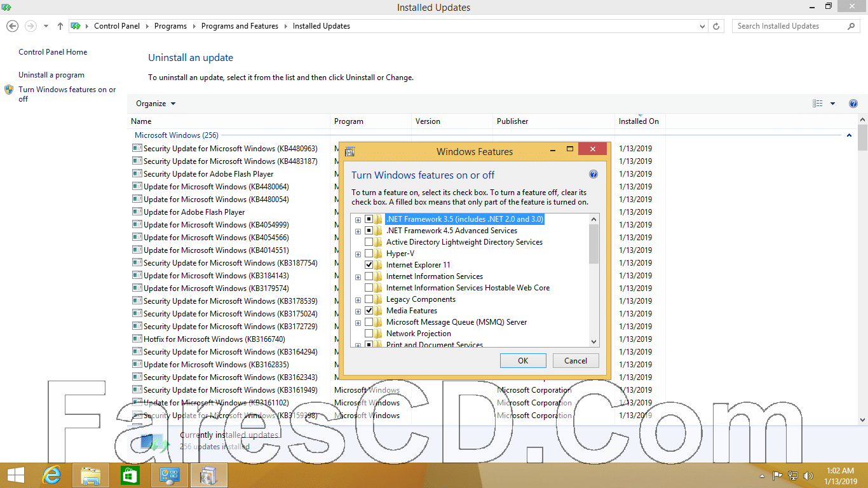Screen dimensions: 868x488
Task: Click Turn Windows features on or off link
Action: click(67, 94)
